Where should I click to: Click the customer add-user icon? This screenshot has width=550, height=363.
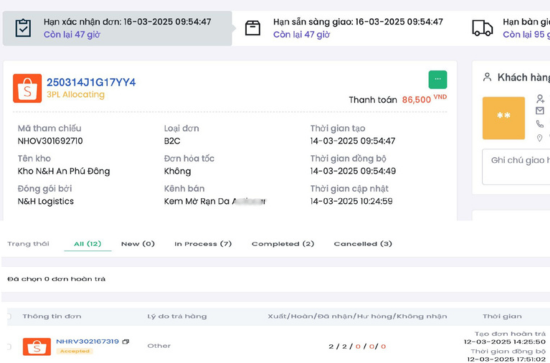tap(540, 99)
